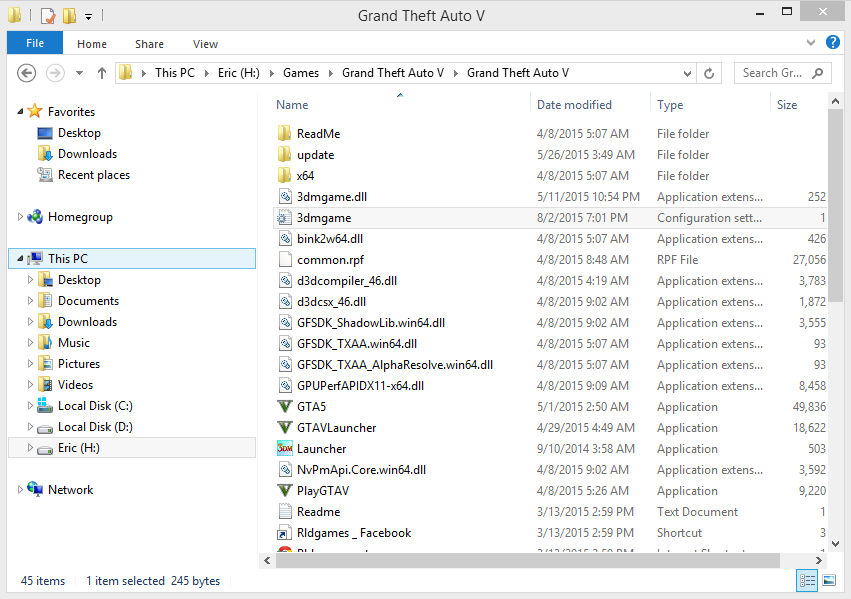Select the 3dmgame configuration settings icon
The width and height of the screenshot is (851, 599).
pos(284,218)
